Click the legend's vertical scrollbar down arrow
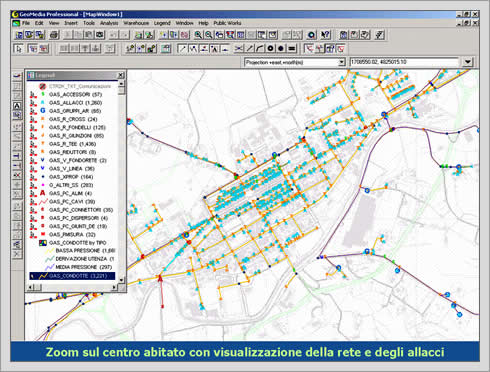 tap(121, 280)
